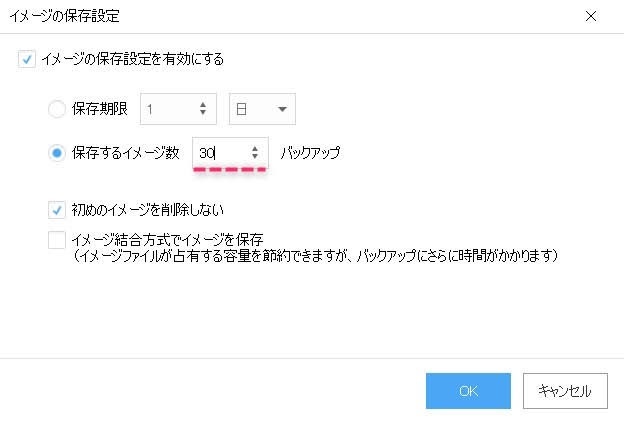Click the parenthetical note about イメージファイル容量

point(314,256)
